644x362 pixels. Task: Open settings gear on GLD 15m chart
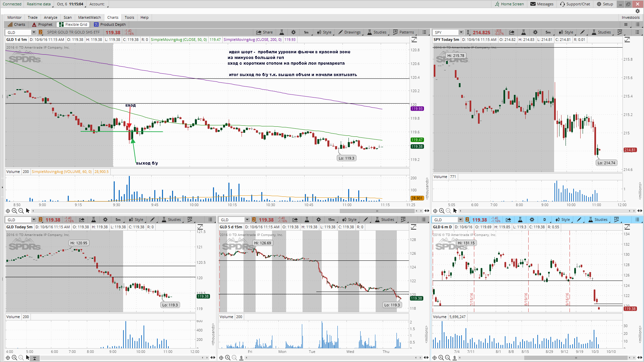(319, 220)
